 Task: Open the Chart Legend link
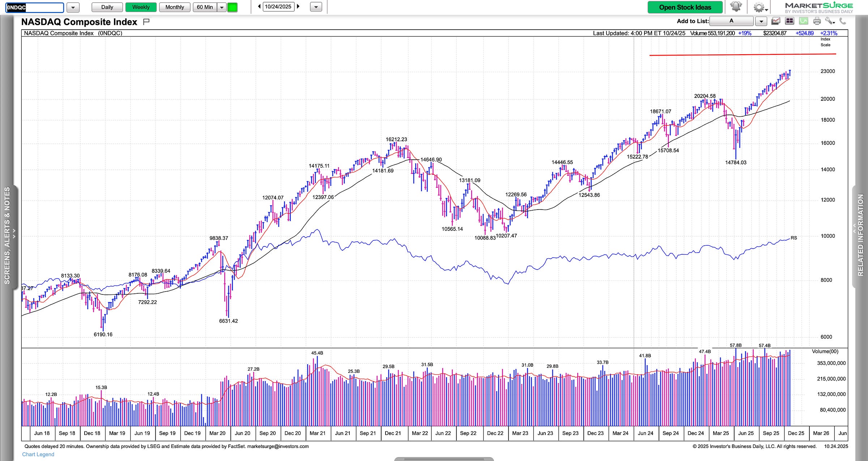[x=38, y=454]
